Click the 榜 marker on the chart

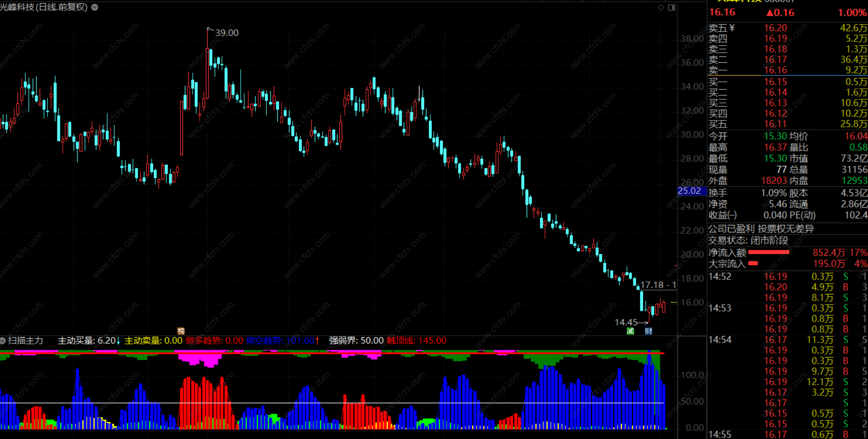point(181,331)
